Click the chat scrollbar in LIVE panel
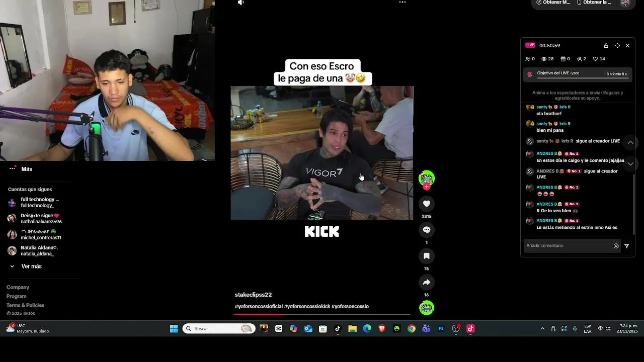 pyautogui.click(x=633, y=205)
